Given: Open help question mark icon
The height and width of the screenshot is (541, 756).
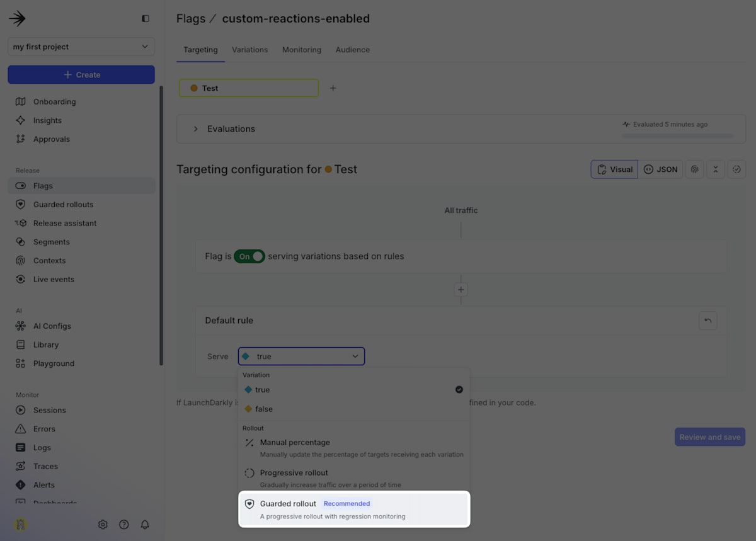Looking at the screenshot, I should [124, 525].
